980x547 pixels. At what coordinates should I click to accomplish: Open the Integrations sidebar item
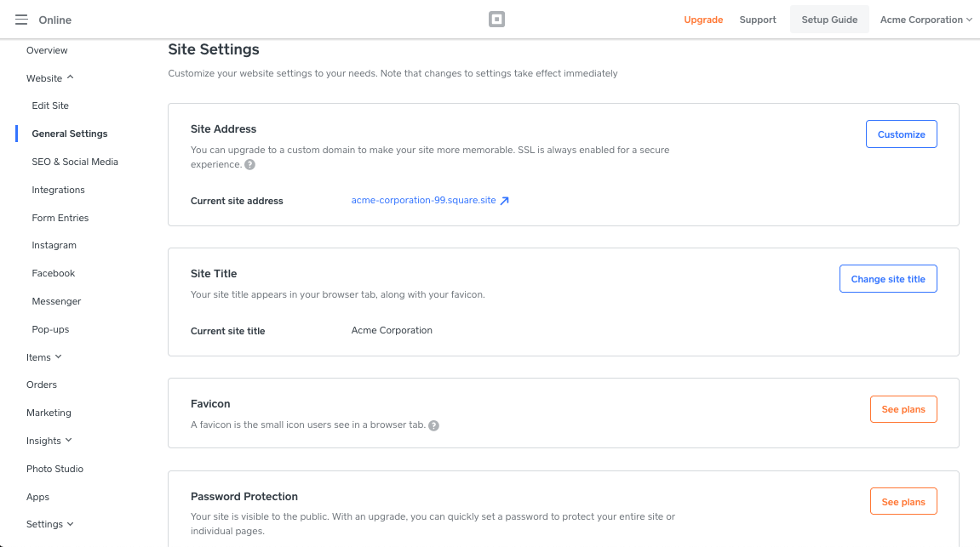coord(58,190)
